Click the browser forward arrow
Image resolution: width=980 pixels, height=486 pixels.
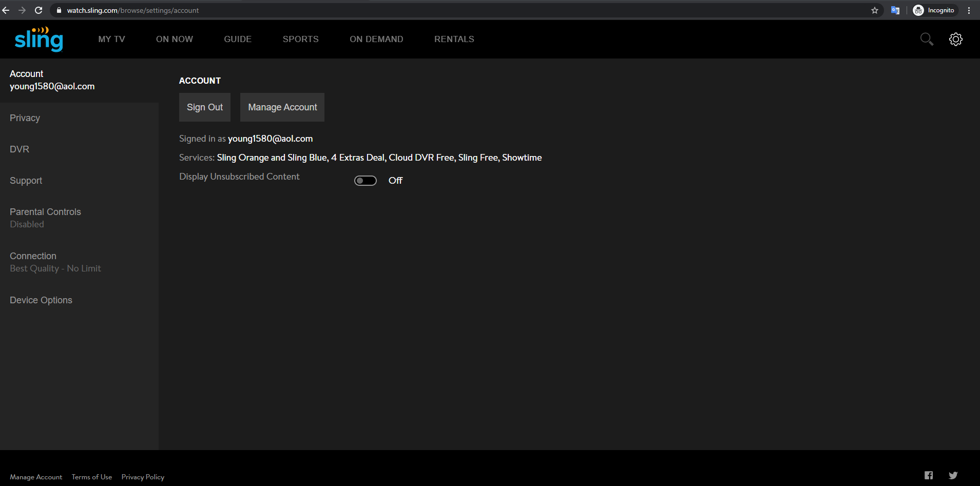[x=22, y=10]
